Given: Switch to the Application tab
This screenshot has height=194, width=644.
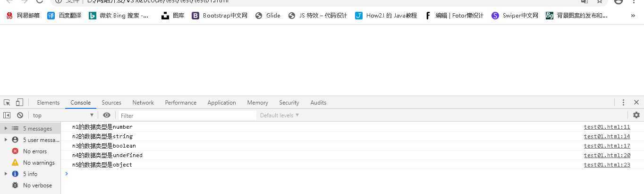Looking at the screenshot, I should click(221, 103).
